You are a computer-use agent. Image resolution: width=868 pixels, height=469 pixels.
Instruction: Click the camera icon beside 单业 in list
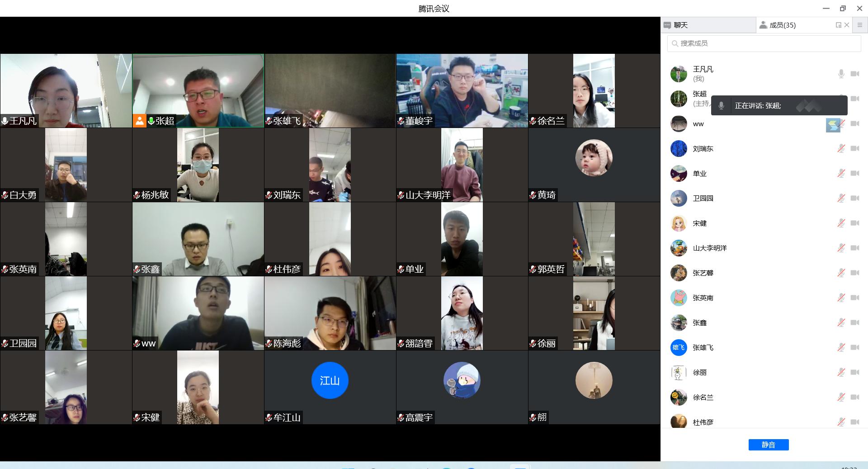854,173
